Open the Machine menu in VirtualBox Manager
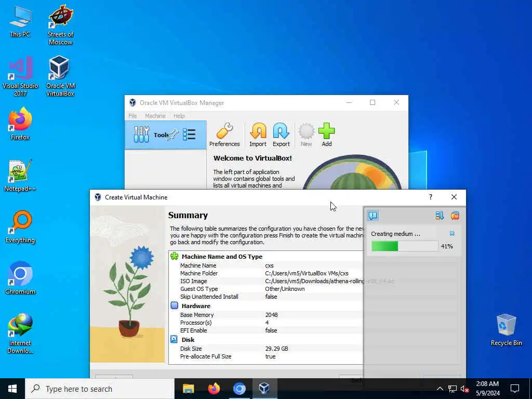Viewport: 532px width, 399px height. [x=155, y=116]
